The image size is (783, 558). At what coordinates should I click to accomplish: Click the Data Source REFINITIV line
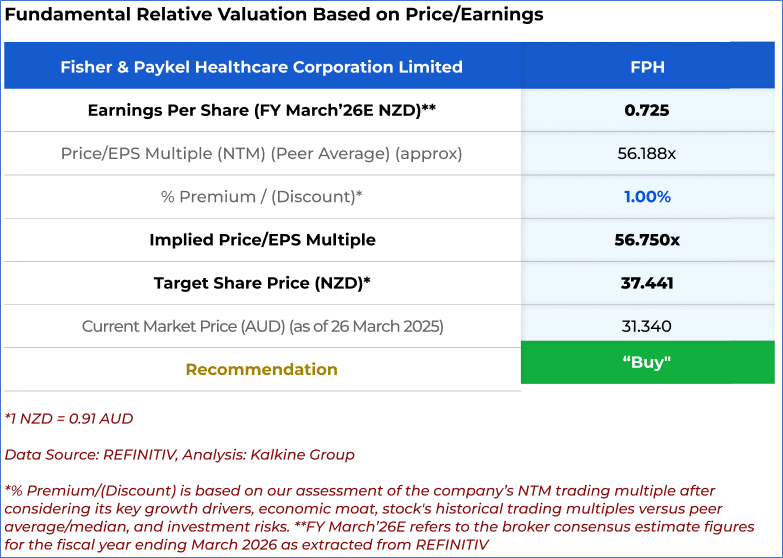pos(179,454)
